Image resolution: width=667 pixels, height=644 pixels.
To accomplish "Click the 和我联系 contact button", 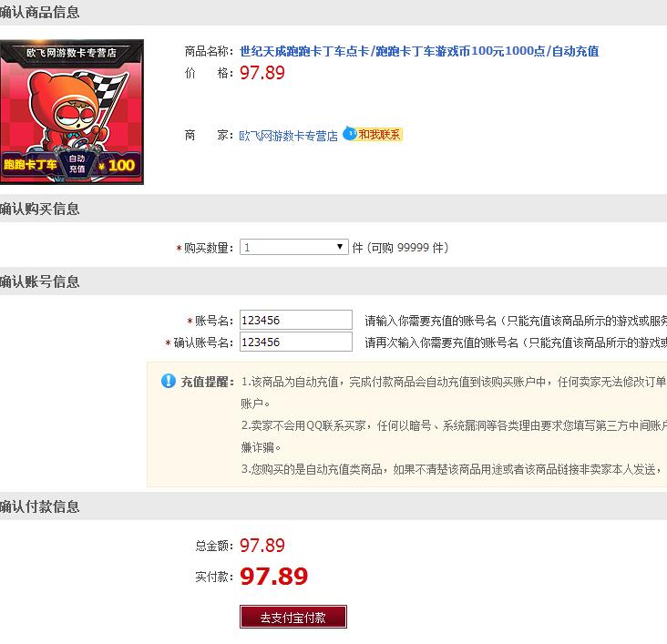I will (379, 135).
